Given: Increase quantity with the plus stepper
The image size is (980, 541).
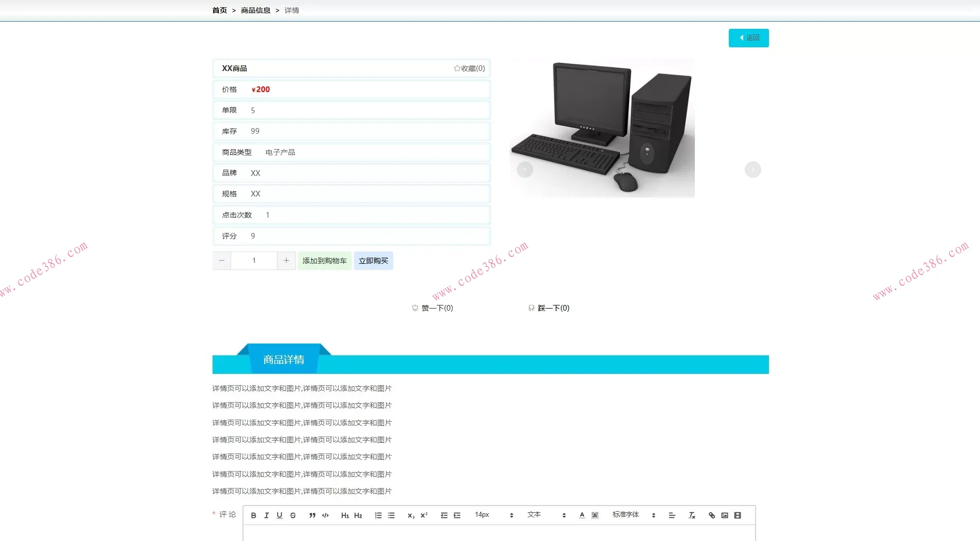Looking at the screenshot, I should [x=286, y=261].
